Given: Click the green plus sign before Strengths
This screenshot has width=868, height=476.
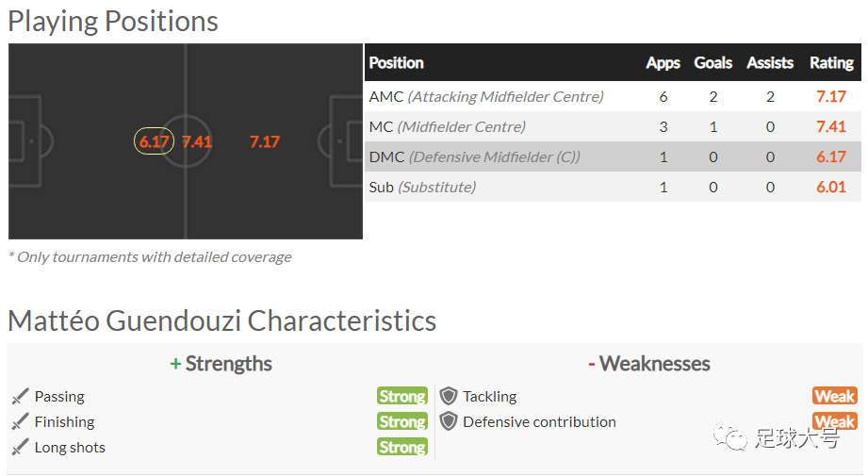Looking at the screenshot, I should (175, 364).
